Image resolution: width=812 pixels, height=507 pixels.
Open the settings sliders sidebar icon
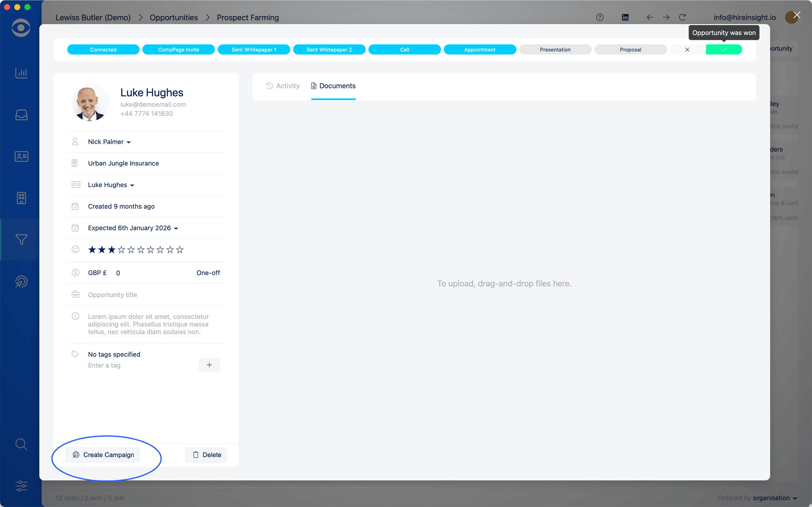coord(21,486)
